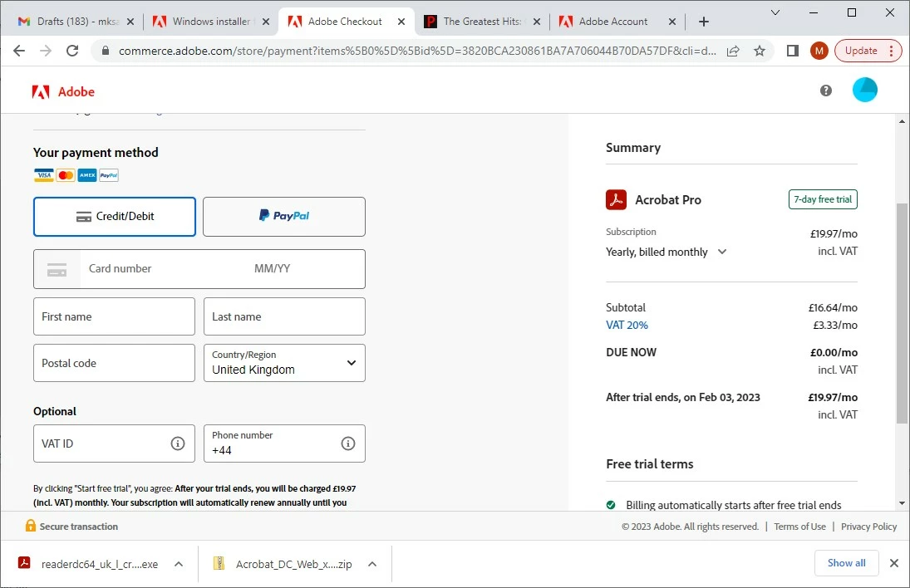Click the £19.97/mo after-trial price text

832,397
